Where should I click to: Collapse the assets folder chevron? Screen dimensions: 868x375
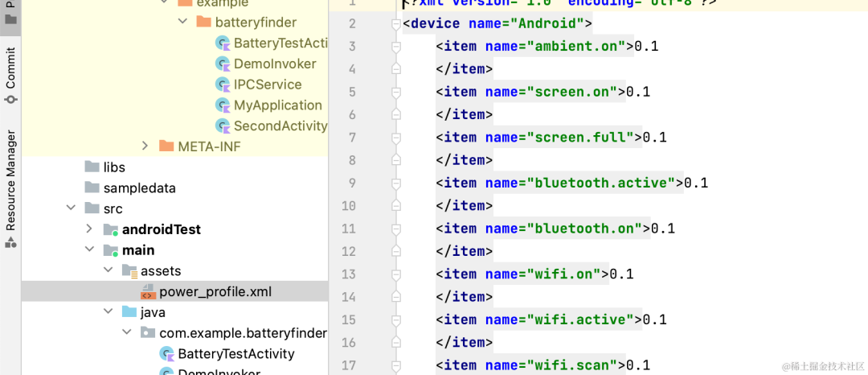click(108, 270)
